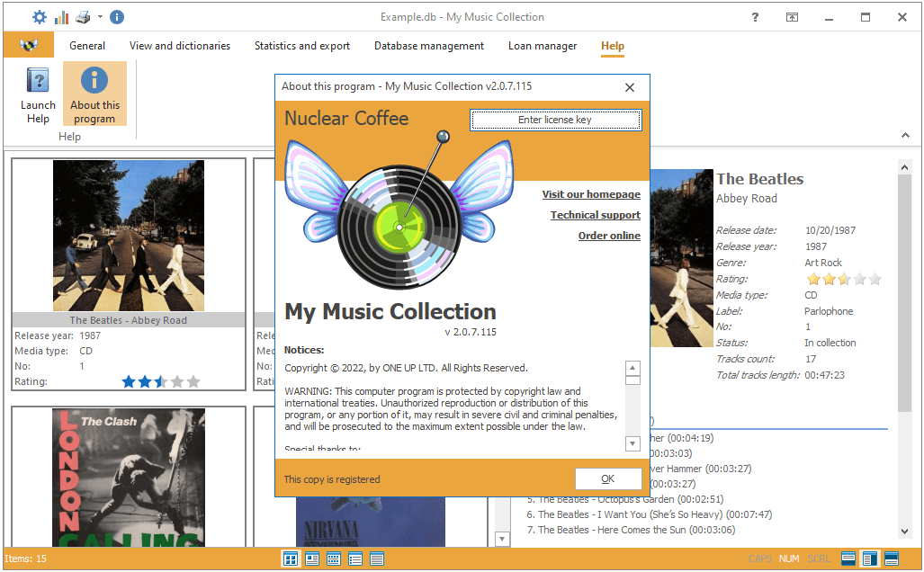Collapse the ribbon with the chevron arrow

click(x=905, y=136)
